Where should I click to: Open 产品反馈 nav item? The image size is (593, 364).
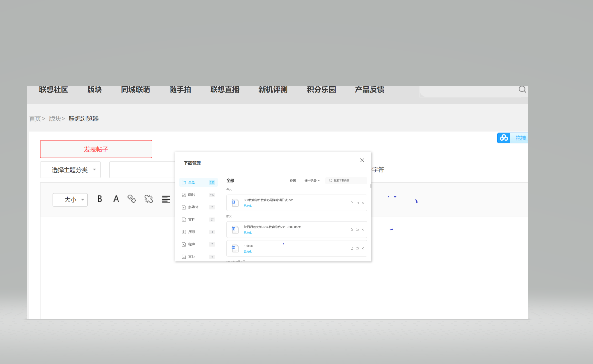tap(370, 90)
